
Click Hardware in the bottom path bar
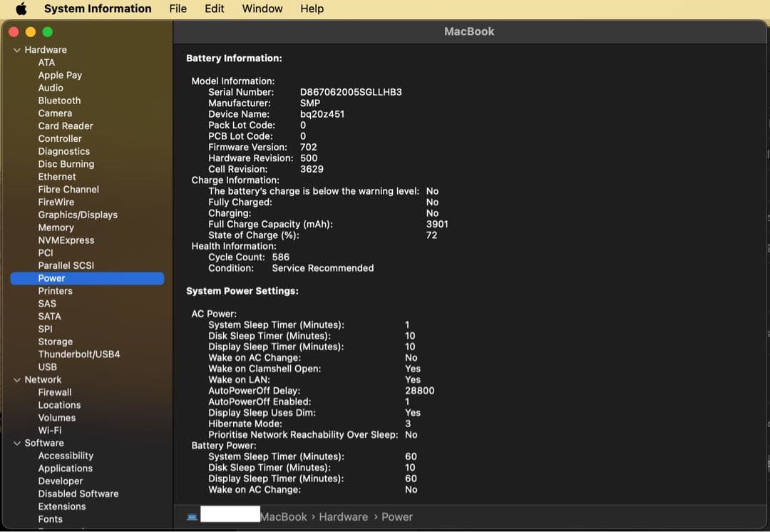point(343,517)
